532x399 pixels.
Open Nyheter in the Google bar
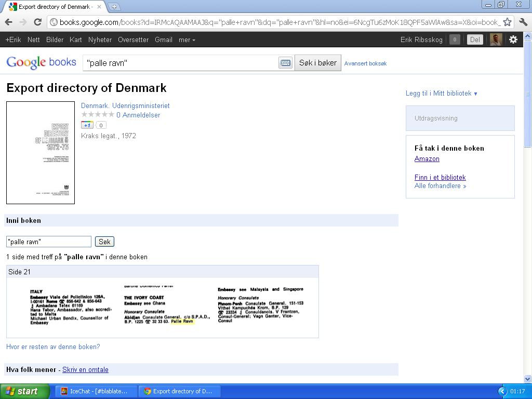tap(100, 39)
